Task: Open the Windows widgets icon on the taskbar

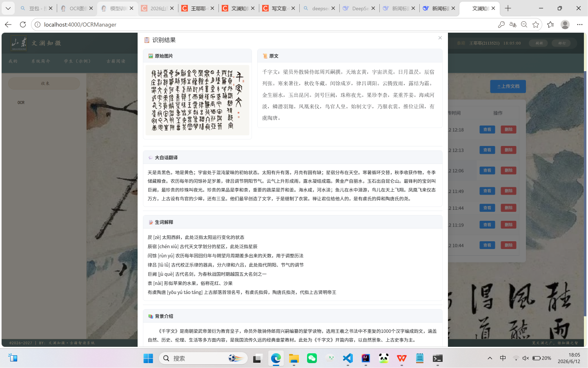Action: point(13,358)
